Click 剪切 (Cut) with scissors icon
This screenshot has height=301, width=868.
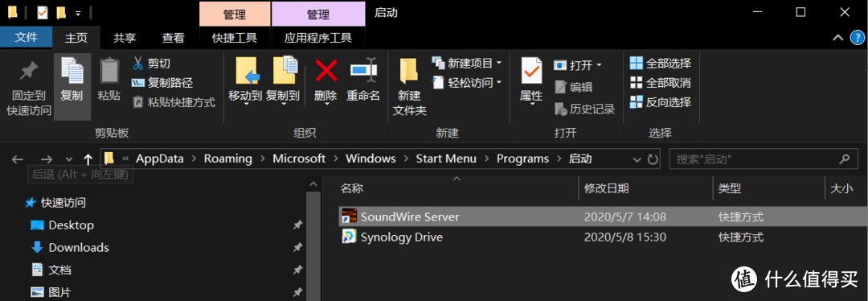(x=151, y=64)
